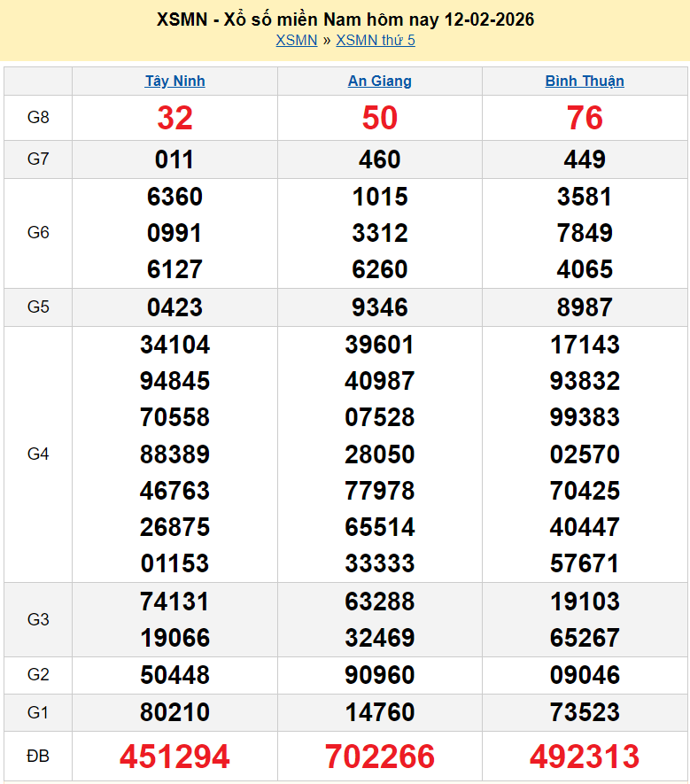Open the An Giang province link
Image resolution: width=690 pixels, height=784 pixels.
point(379,82)
